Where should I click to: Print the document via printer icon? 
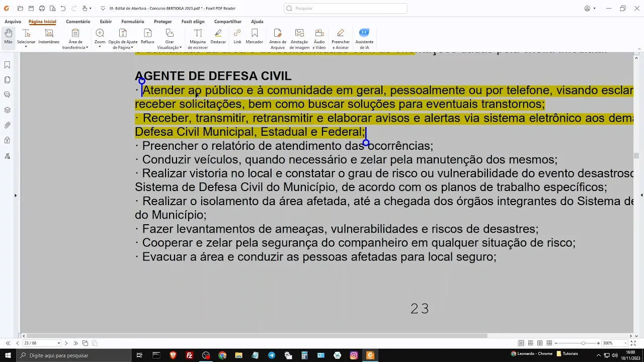tap(42, 9)
